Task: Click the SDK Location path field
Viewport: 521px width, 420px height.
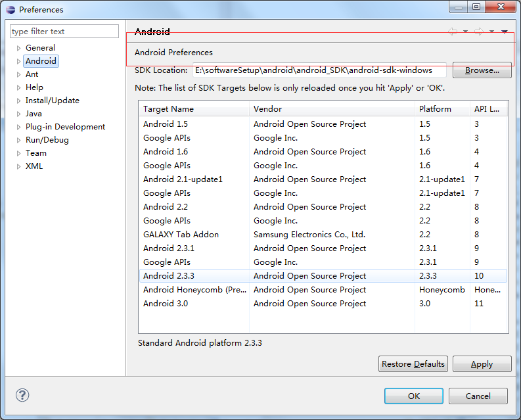Action: click(319, 70)
